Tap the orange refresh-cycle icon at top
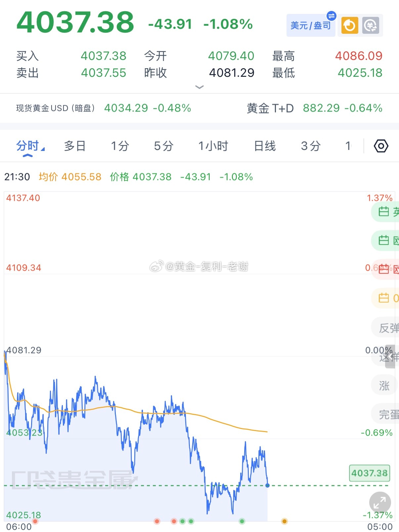Screen dimensions: 399x532 click(350, 25)
